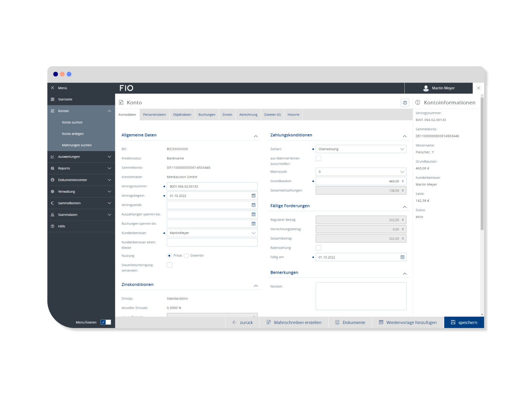This screenshot has width=532, height=405.
Task: Click the Startseite grid icon
Action: pyautogui.click(x=53, y=99)
